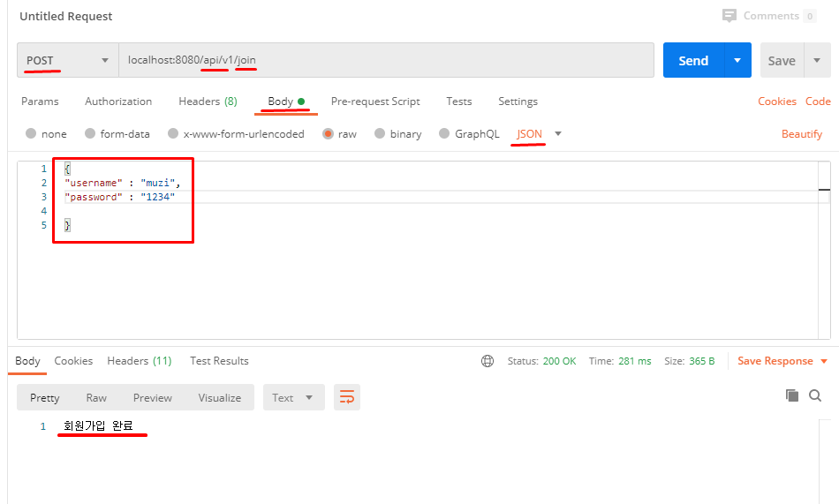Open the Cookies link
Image resolution: width=839 pixels, height=504 pixels.
click(777, 102)
